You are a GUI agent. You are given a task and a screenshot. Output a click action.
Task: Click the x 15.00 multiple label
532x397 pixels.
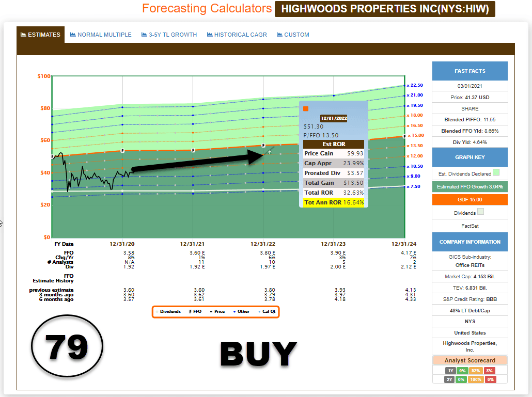tap(416, 135)
